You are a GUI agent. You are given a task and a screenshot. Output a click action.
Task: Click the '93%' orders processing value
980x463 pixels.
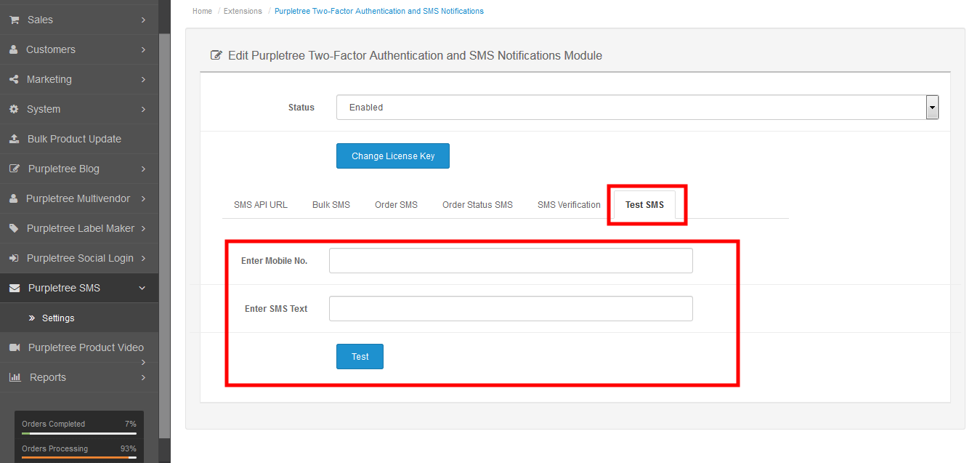pos(129,448)
